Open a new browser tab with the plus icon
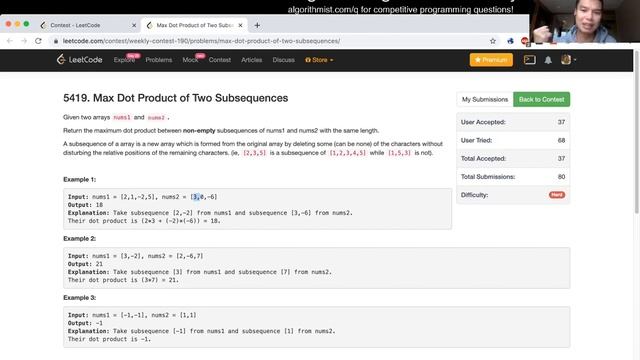This screenshot has height=360, width=640. pos(257,25)
